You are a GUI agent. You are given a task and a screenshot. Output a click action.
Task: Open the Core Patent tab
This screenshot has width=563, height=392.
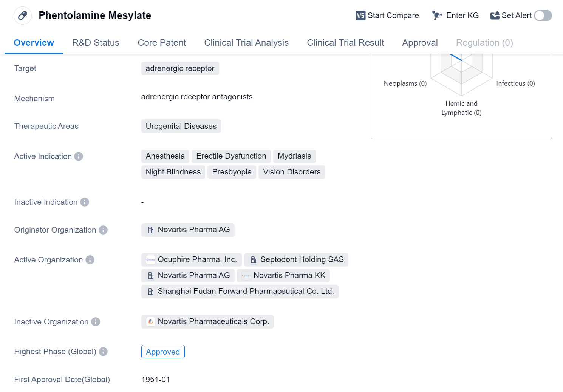pyautogui.click(x=162, y=43)
